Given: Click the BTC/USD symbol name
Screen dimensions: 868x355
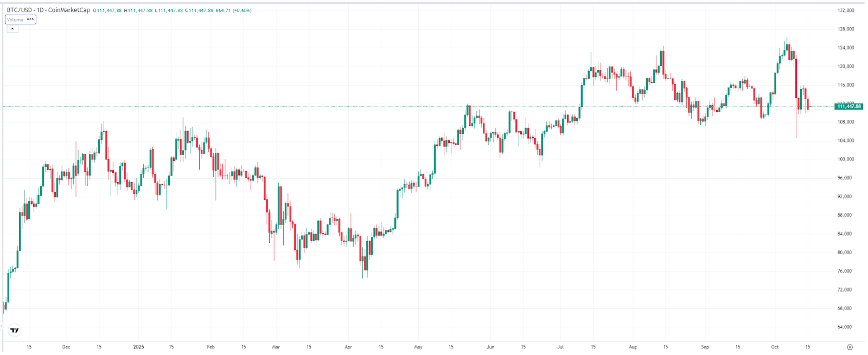Looking at the screenshot, I should (19, 9).
